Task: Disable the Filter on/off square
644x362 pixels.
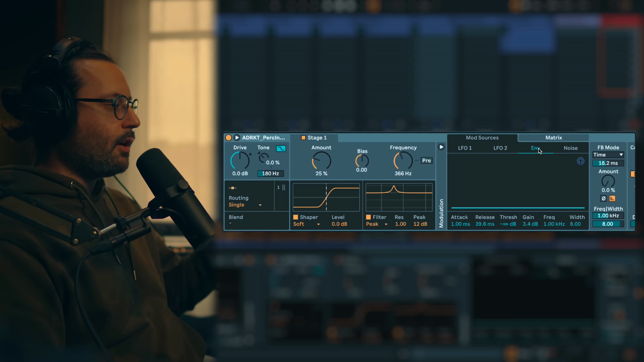Action: click(x=368, y=217)
